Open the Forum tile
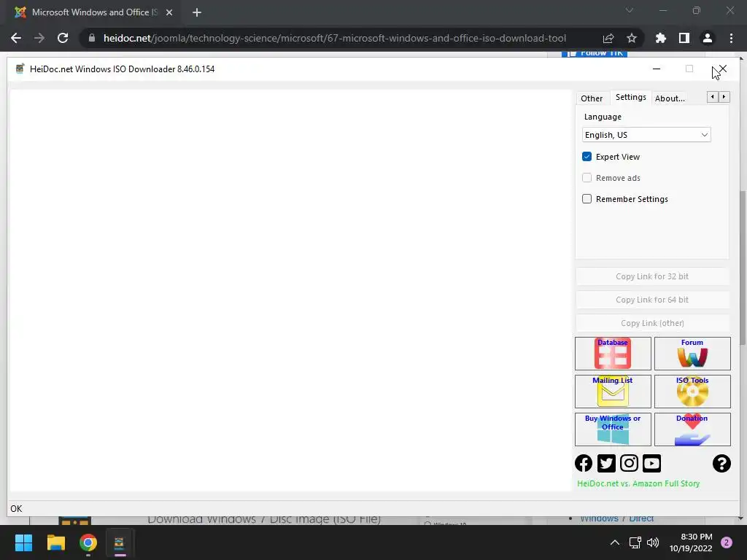The height and width of the screenshot is (560, 747). (x=692, y=354)
